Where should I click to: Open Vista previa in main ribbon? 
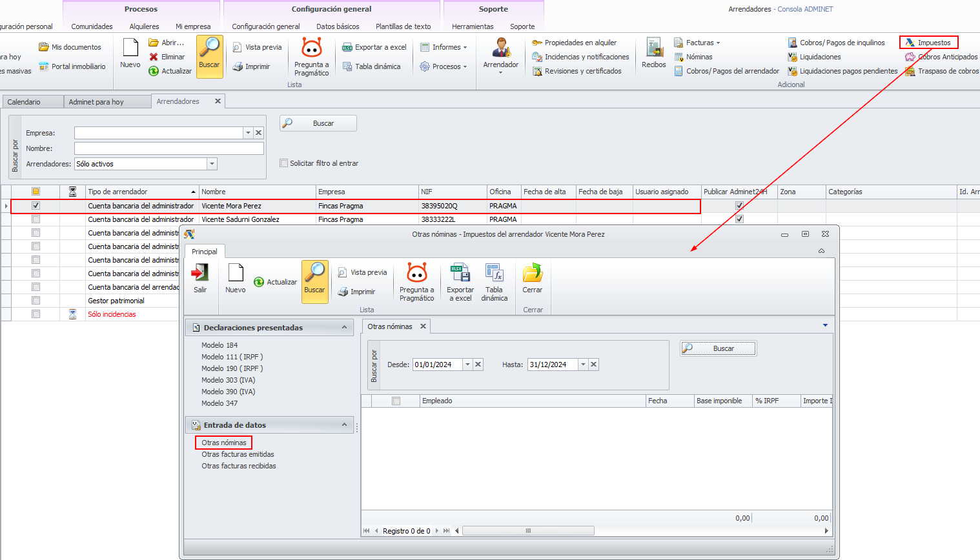(257, 47)
